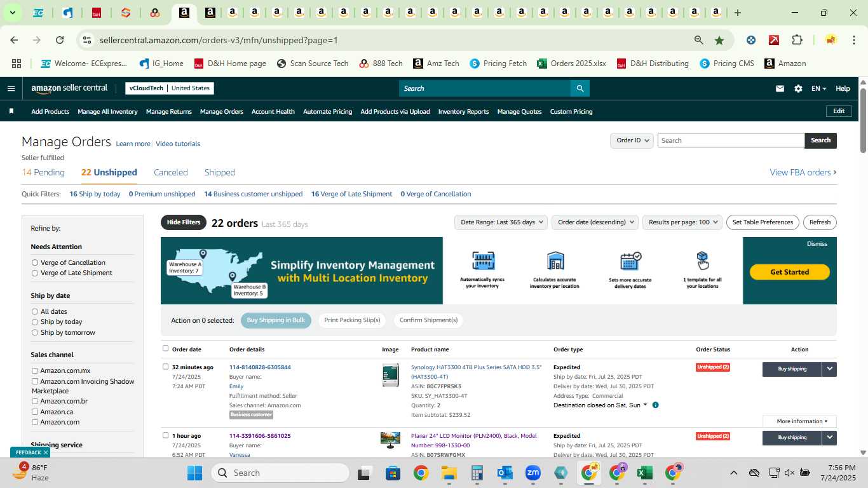Viewport: 868px width, 488px height.
Task: Open the browser zoom magnifier icon
Action: click(x=699, y=40)
